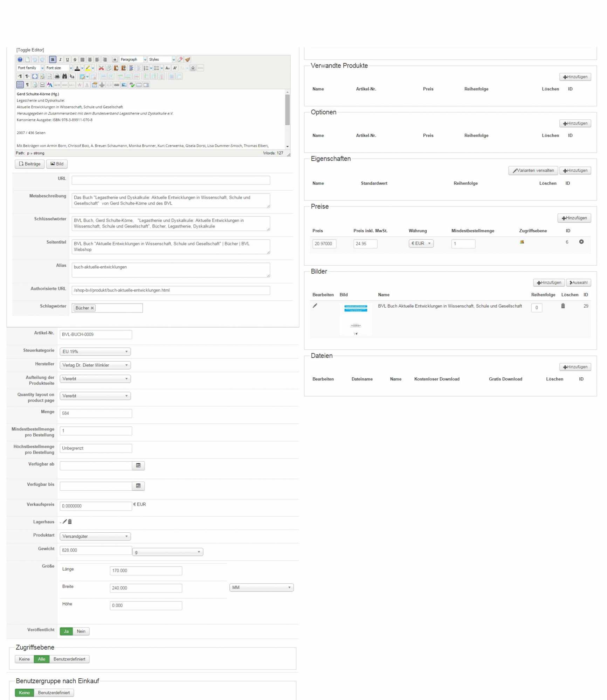Toggle bold formatting in the editor
Screen dimensions: 607x700
(x=53, y=59)
